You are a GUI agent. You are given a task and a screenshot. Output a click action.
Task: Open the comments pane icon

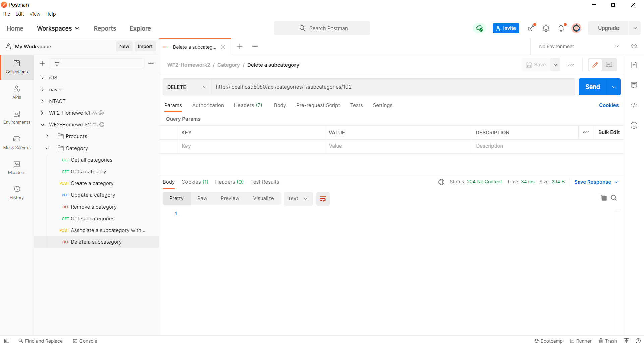coord(634,85)
